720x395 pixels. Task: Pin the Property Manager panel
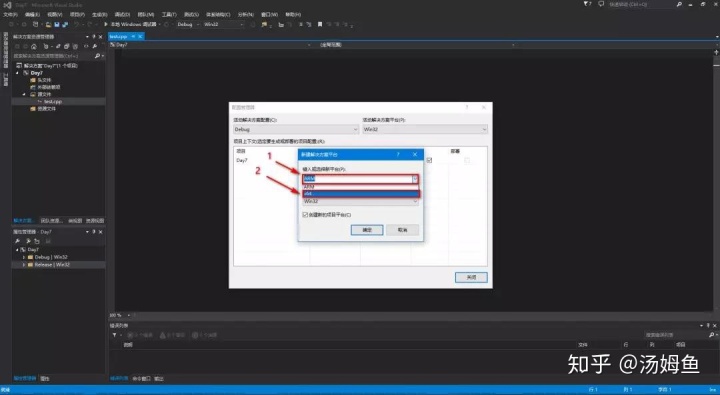[94, 232]
